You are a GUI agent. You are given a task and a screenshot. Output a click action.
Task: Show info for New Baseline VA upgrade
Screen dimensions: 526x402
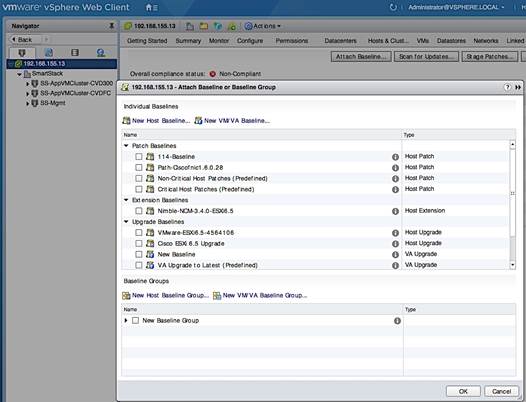(396, 255)
